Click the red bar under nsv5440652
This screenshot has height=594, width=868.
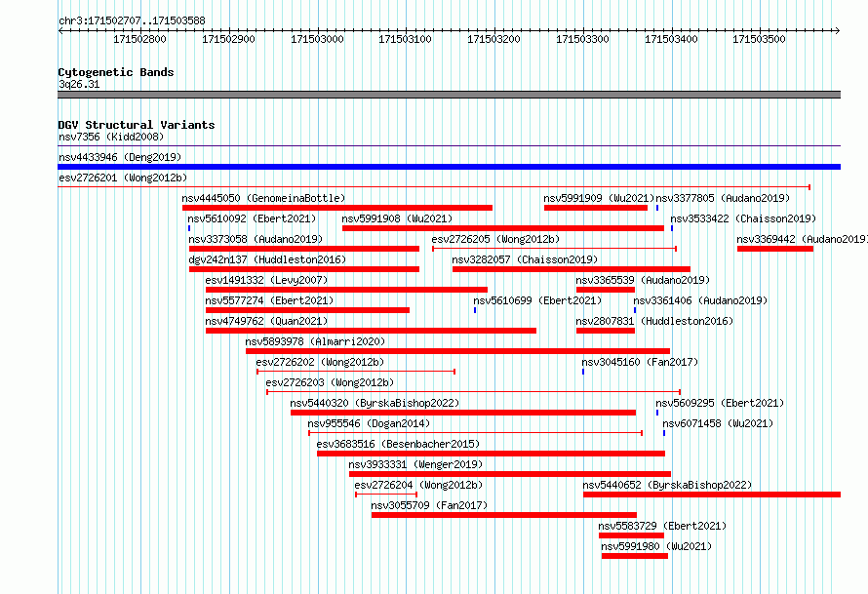pos(712,495)
